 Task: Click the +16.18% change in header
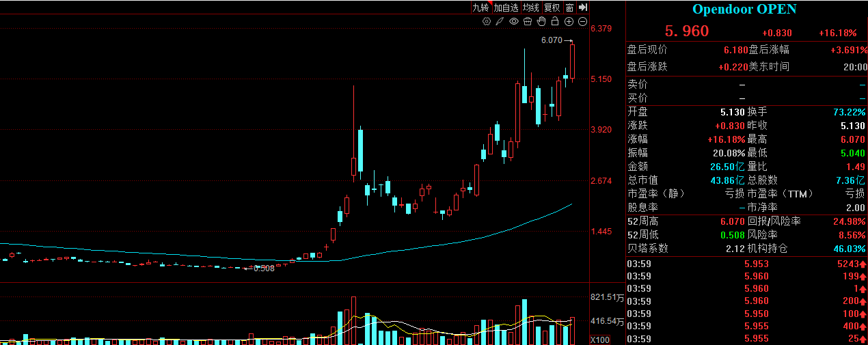click(x=837, y=33)
